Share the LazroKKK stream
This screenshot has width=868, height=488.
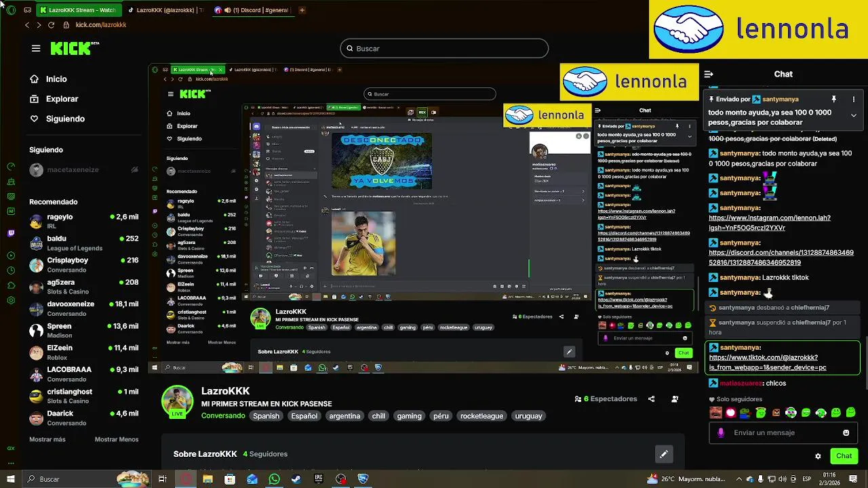point(651,399)
